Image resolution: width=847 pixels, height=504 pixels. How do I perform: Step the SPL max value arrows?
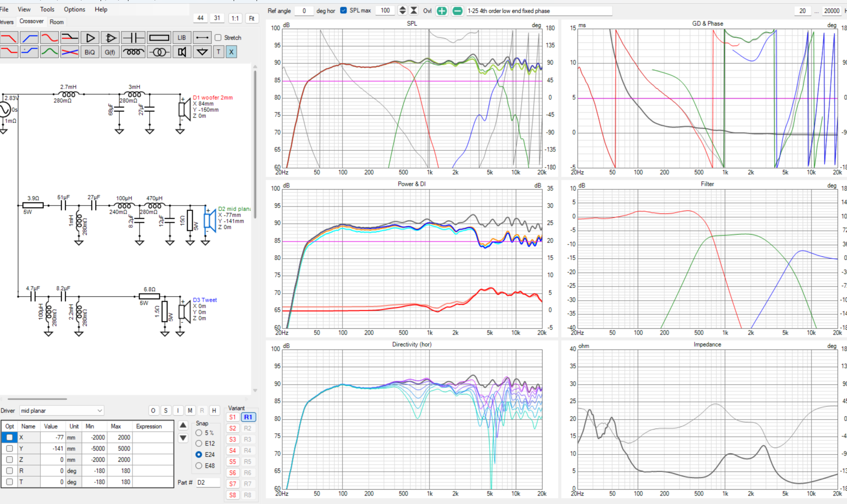(x=402, y=11)
